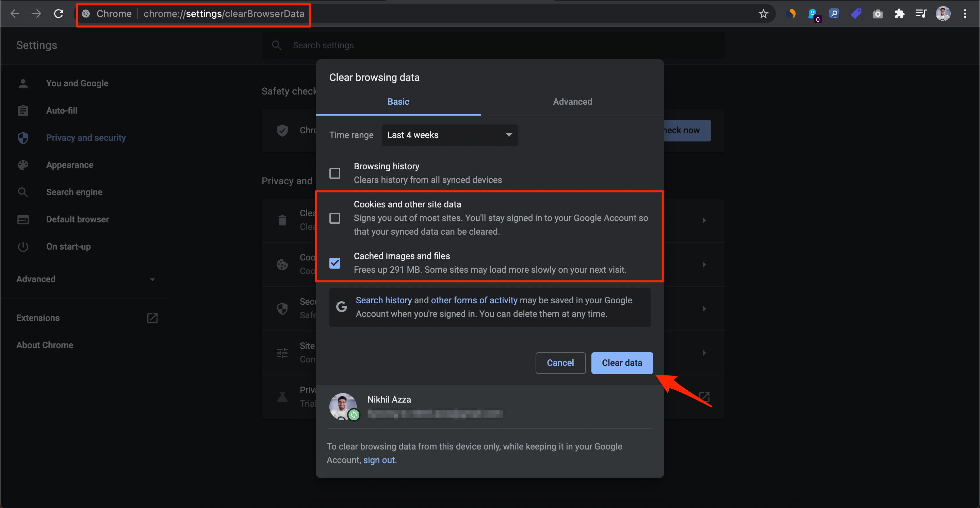Follow the sign out link

[378, 460]
